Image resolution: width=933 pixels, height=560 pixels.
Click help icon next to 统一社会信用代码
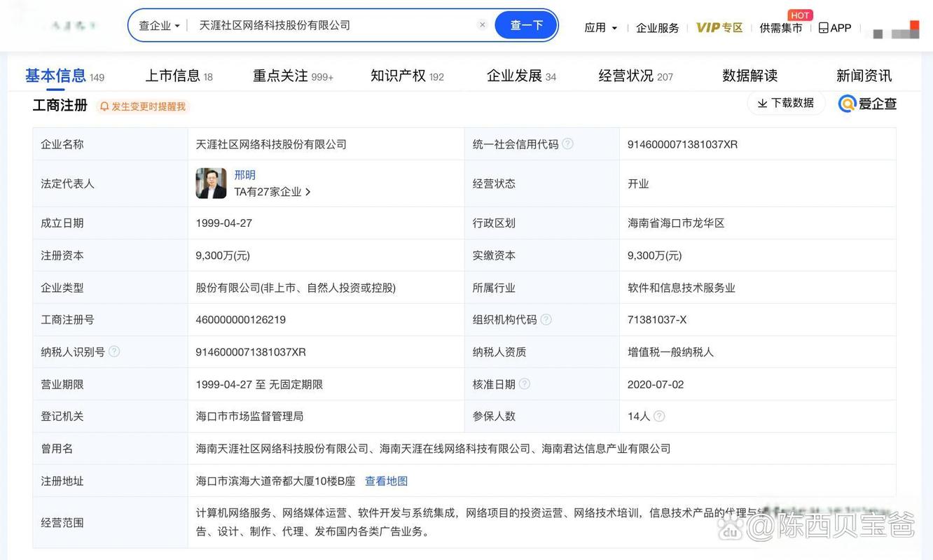click(x=567, y=143)
